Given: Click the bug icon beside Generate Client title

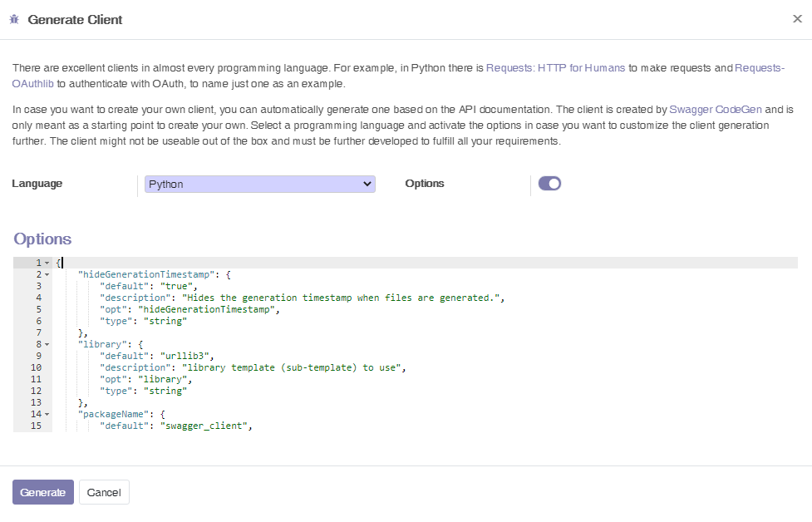Looking at the screenshot, I should click(14, 20).
